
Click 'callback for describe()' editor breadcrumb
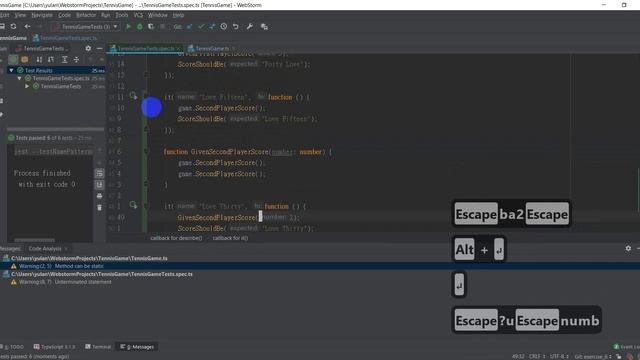tap(176, 238)
